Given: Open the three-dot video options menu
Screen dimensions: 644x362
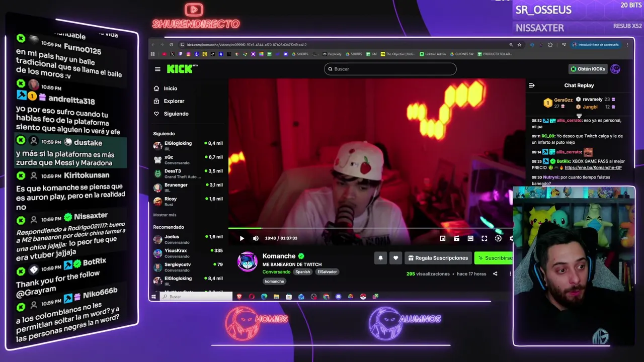Looking at the screenshot, I should [510, 274].
